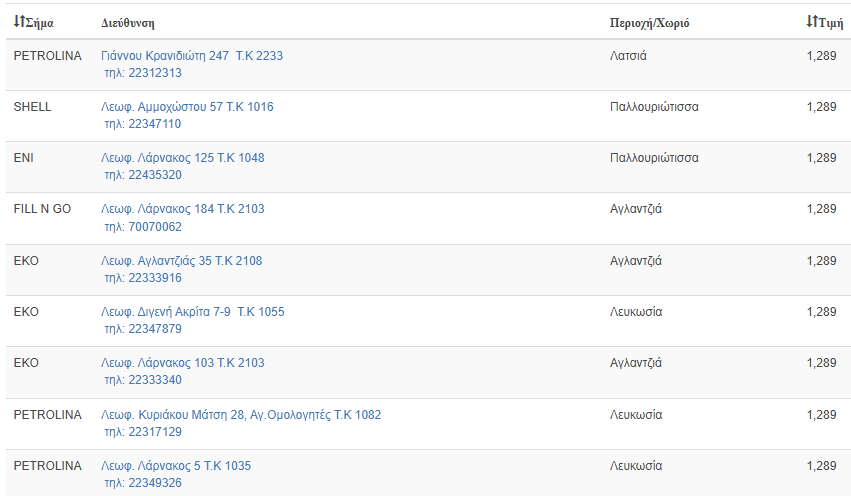Click phone number 22347879
The height and width of the screenshot is (496, 851).
coord(155,329)
